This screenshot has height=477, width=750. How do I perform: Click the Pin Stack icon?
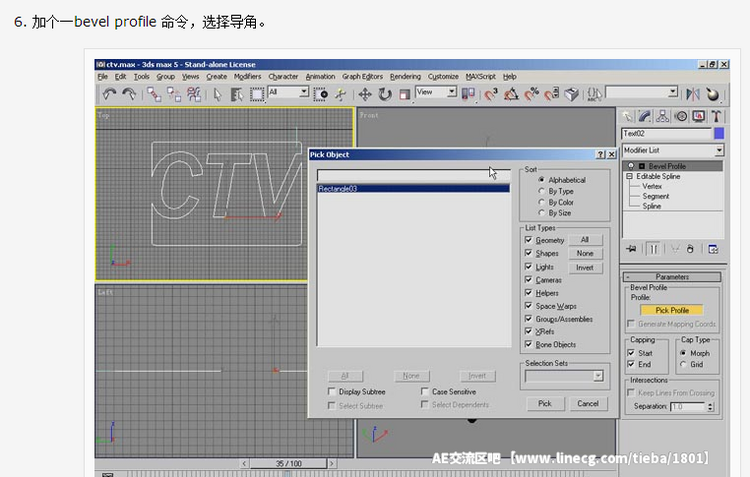631,249
